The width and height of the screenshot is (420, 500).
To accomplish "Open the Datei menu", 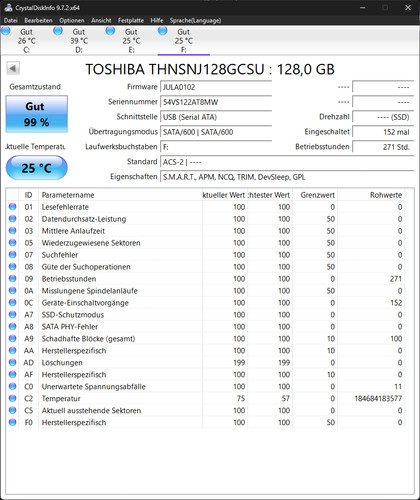I will pos(11,20).
